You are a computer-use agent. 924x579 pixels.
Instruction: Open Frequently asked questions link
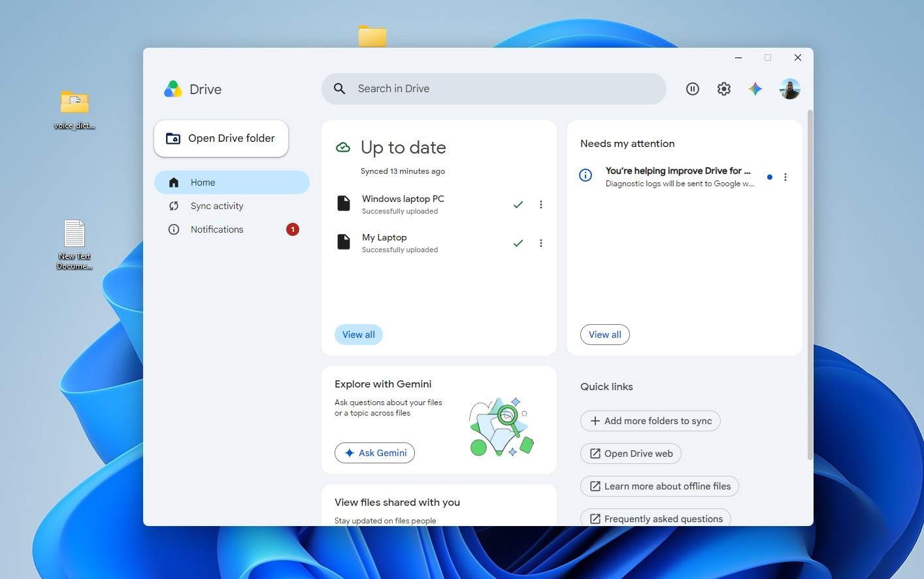[655, 518]
